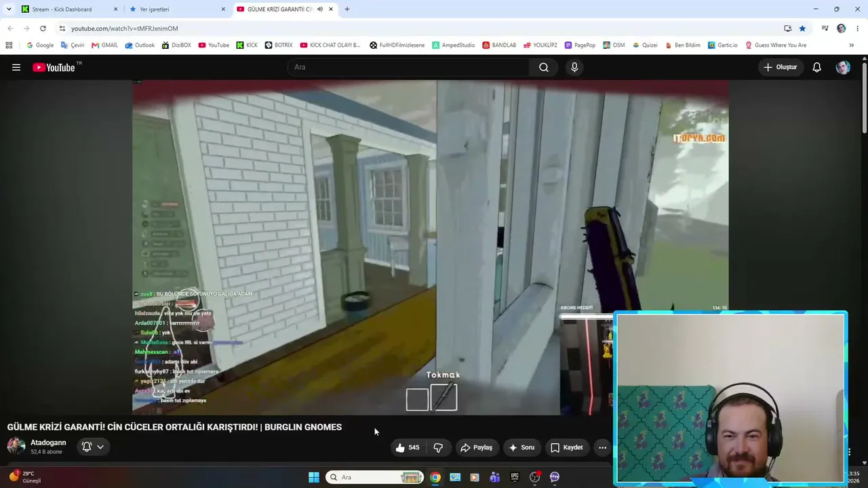Image resolution: width=868 pixels, height=488 pixels.
Task: Open the Gartic.io bookmark
Action: (x=722, y=45)
